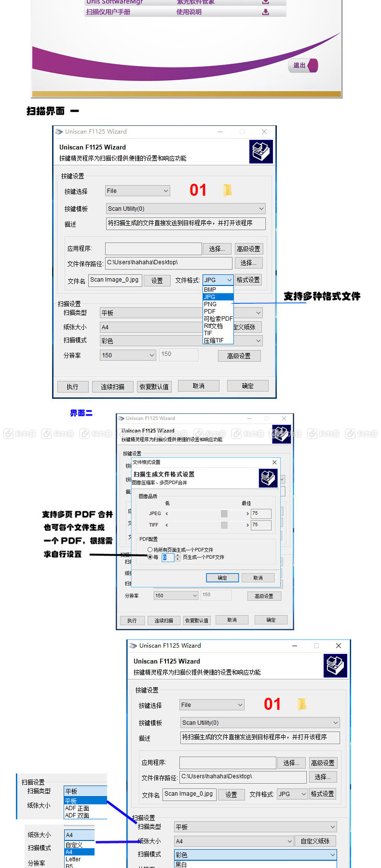Open the 按键选择 File dropdown in the bottom wizard
Image resolution: width=381 pixels, height=868 pixels.
(212, 705)
